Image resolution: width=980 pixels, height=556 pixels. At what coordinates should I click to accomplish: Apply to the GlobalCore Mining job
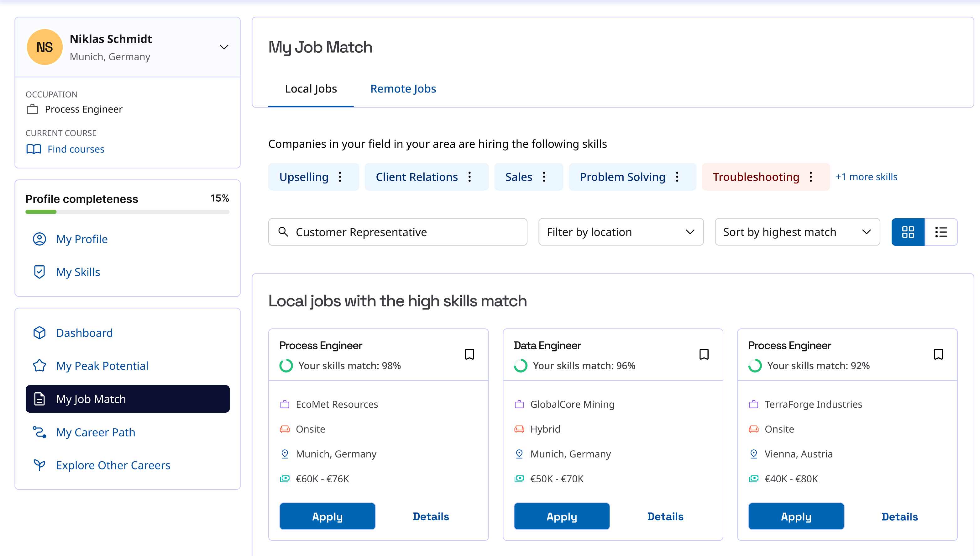coord(561,516)
